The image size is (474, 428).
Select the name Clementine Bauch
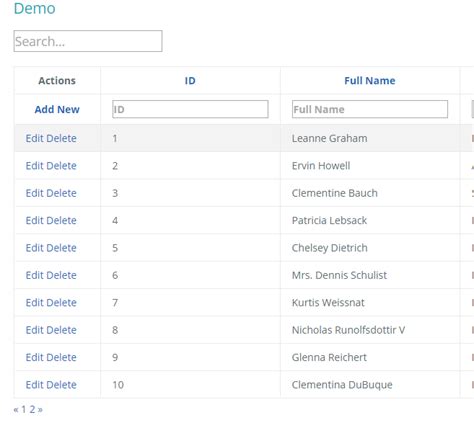335,193
